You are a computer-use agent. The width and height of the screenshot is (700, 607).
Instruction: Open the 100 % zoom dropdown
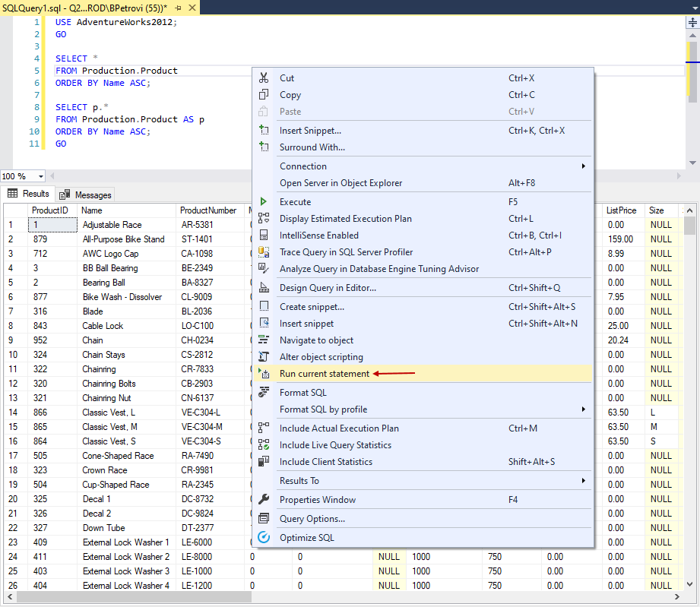(x=40, y=176)
